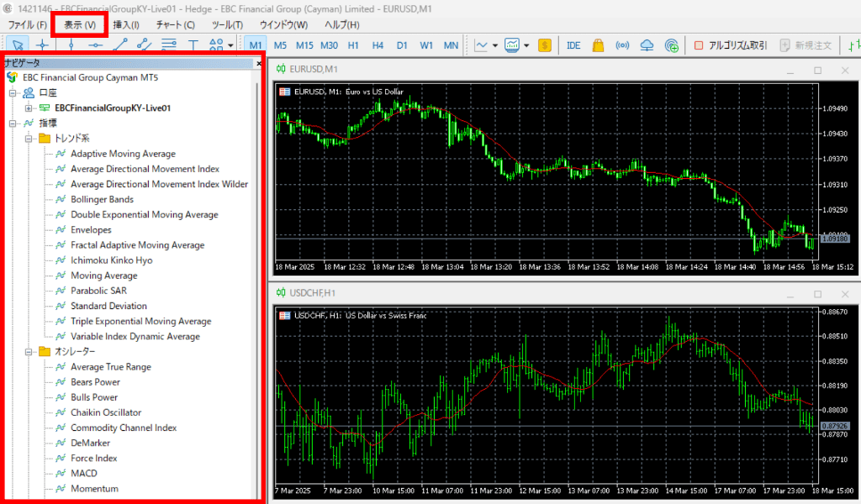861x504 pixels.
Task: Switch chart to M1 timeframe
Action: pyautogui.click(x=256, y=45)
